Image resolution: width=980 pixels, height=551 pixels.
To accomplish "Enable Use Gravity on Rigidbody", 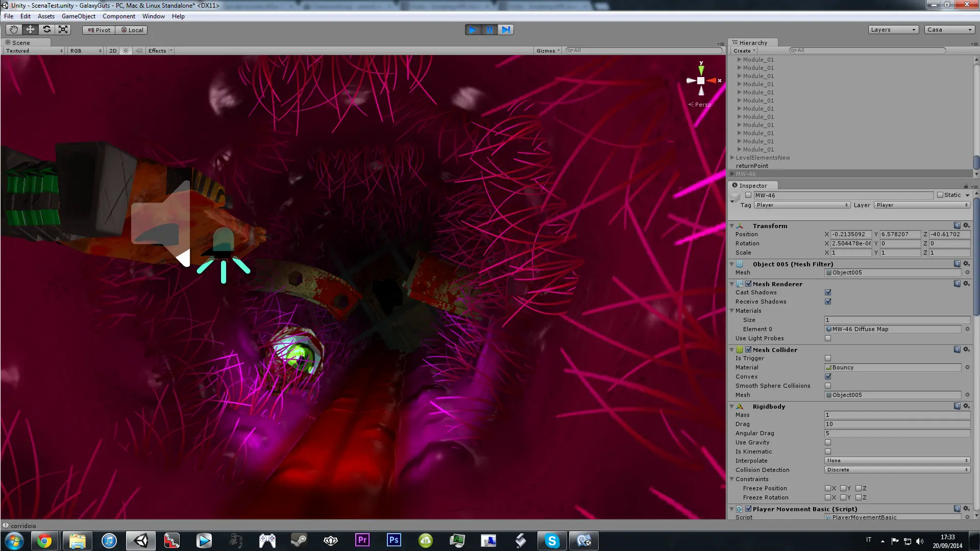I will point(828,442).
